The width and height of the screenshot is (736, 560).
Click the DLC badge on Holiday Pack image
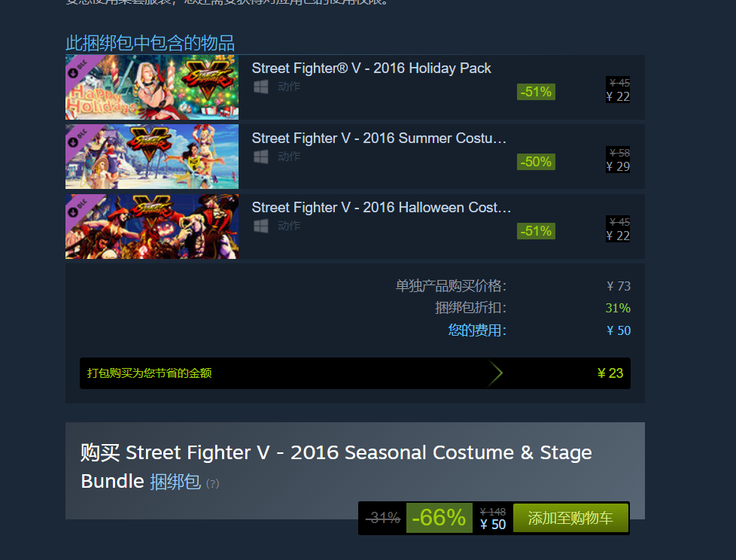(x=75, y=72)
